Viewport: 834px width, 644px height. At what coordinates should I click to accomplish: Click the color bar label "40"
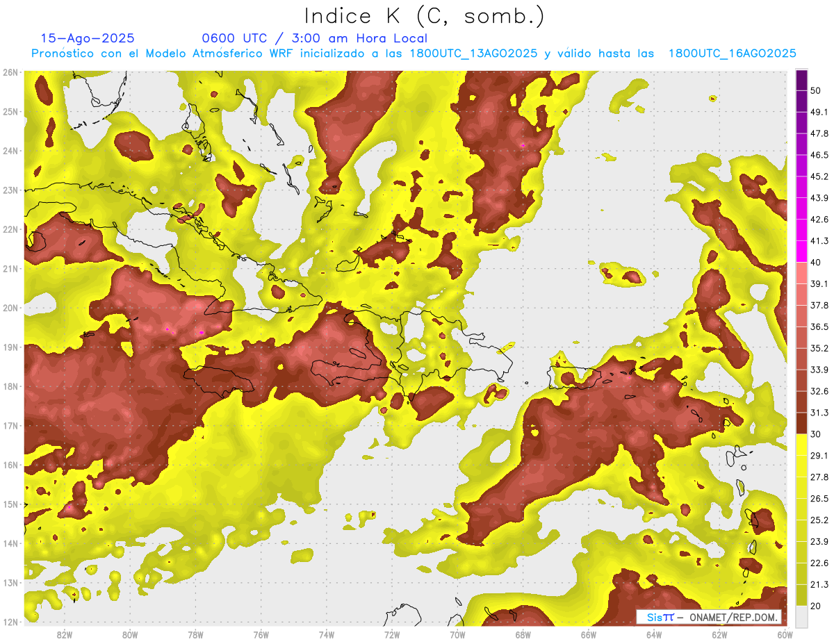coord(815,262)
